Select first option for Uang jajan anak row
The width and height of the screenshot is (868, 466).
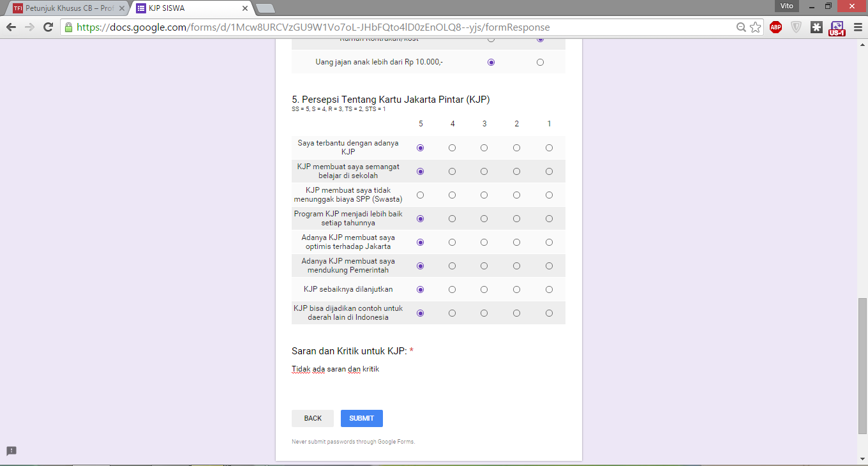pyautogui.click(x=491, y=62)
